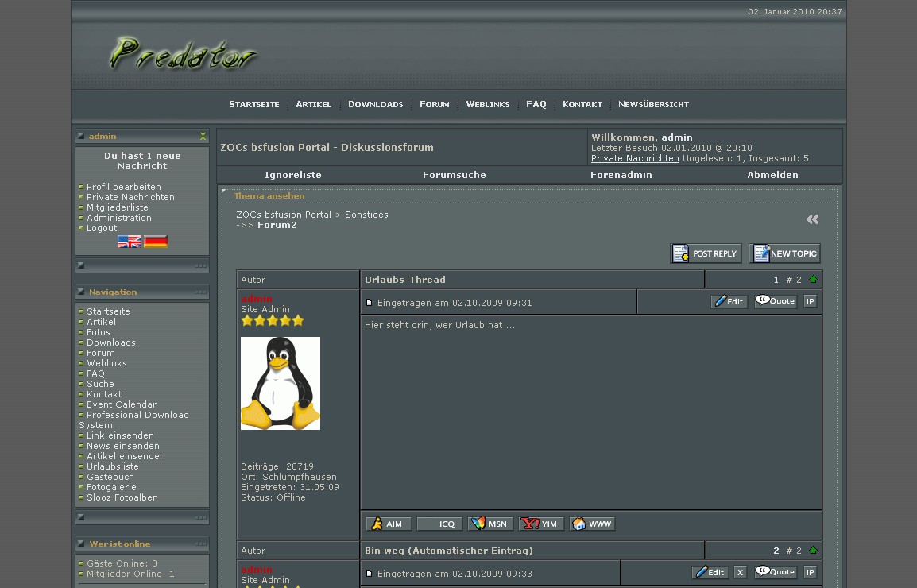Collapse the Navigation panel via its dots
The image size is (917, 588).
pyautogui.click(x=200, y=292)
